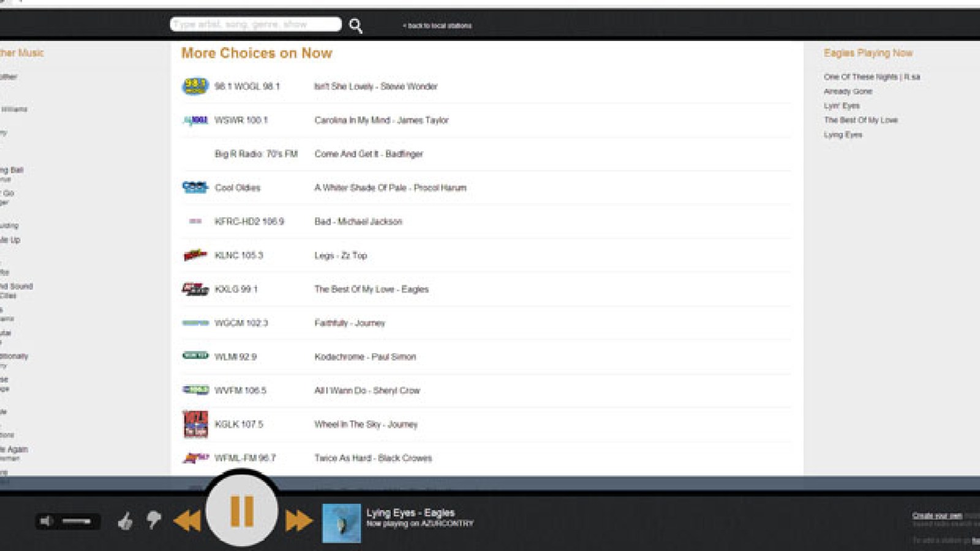Pause the currently playing song
The image size is (980, 551).
click(x=242, y=511)
